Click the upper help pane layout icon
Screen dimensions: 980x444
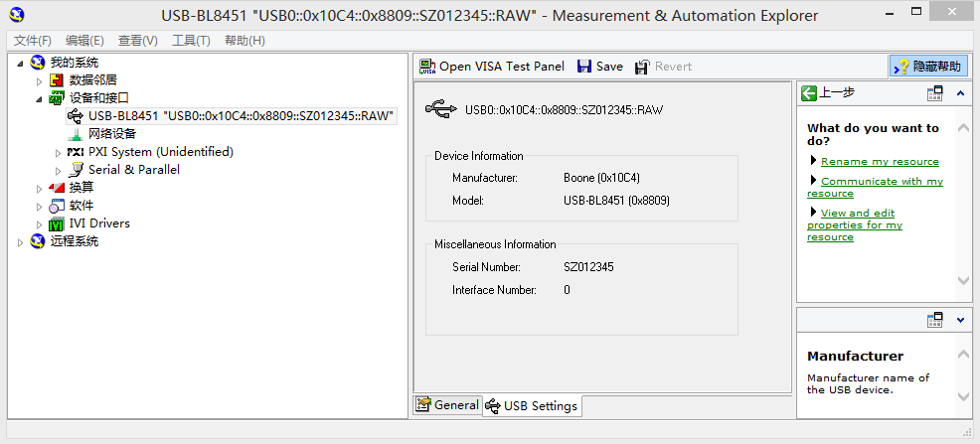click(x=935, y=93)
